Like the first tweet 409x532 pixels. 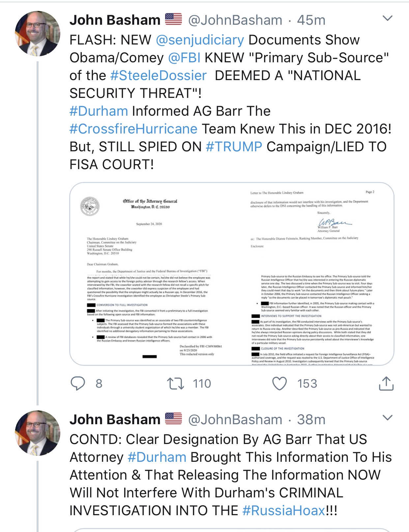pos(279,383)
